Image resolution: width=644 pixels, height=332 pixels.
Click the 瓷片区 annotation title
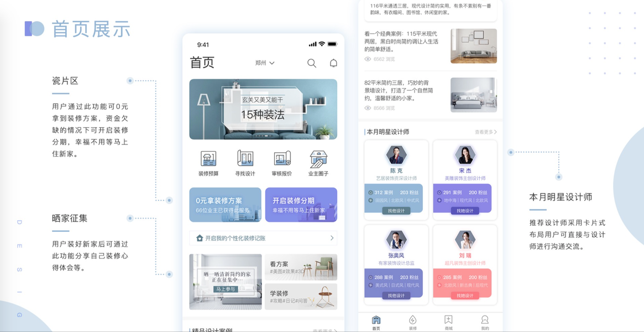[x=65, y=81]
